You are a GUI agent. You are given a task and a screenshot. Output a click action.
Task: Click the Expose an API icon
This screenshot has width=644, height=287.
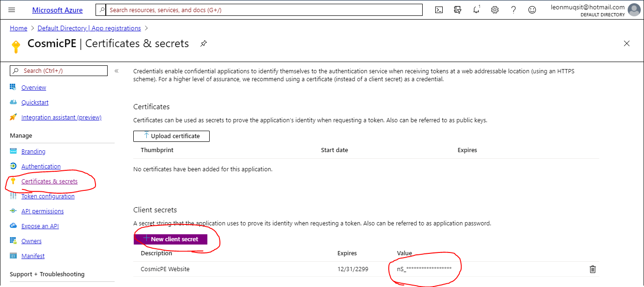point(13,226)
